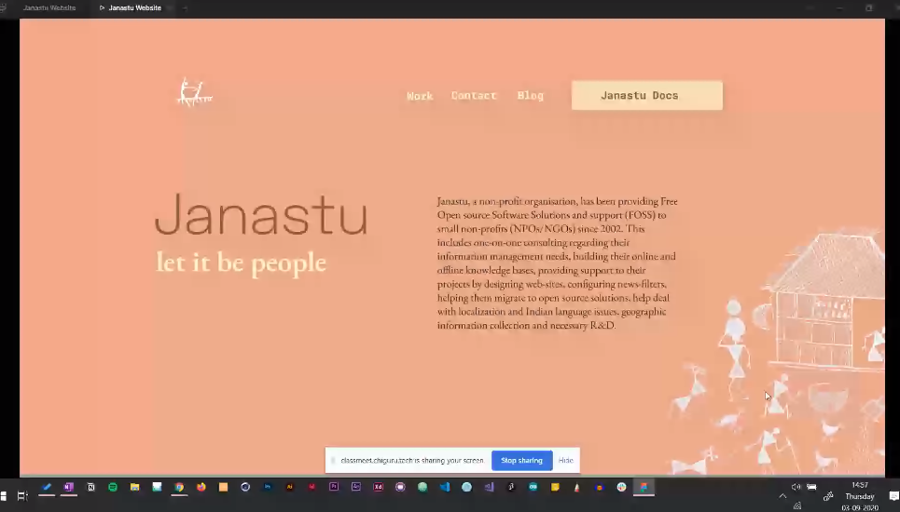Open the Work navigation link

tap(420, 96)
